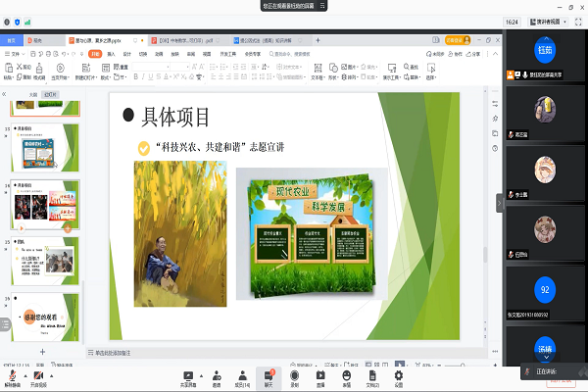The width and height of the screenshot is (588, 392).
Task: Click the Share (分享) button in WPS
Action: point(473,54)
